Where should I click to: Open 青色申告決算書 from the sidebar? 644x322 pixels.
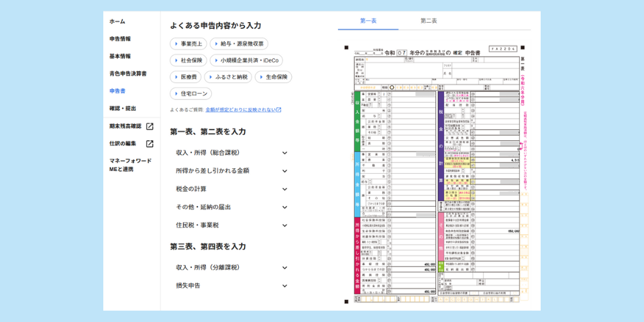coord(127,74)
